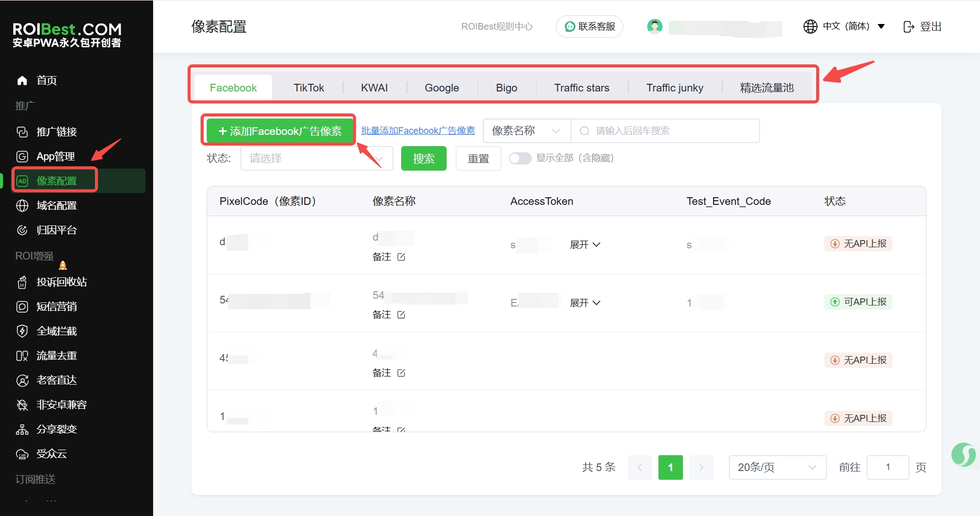This screenshot has height=516, width=980.
Task: Click 受众云 cloud icon
Action: (x=22, y=454)
